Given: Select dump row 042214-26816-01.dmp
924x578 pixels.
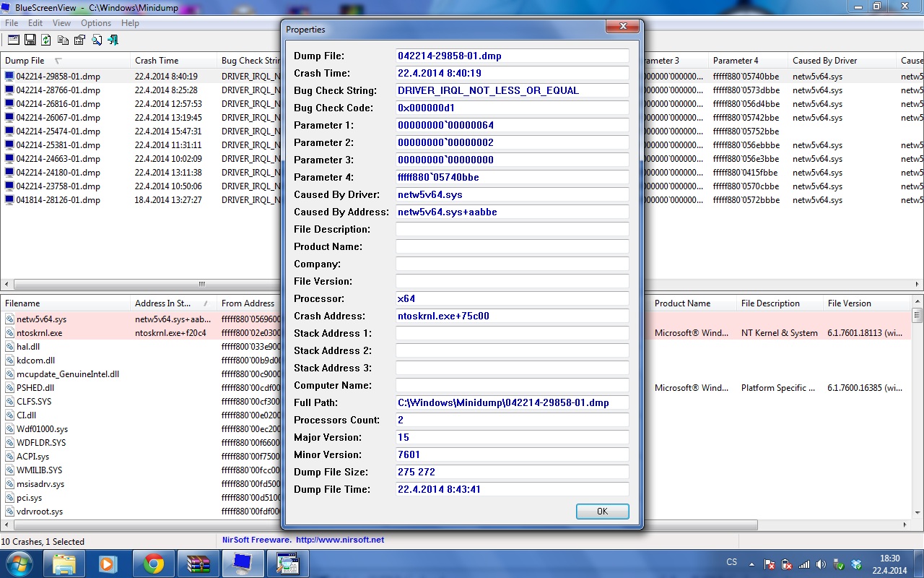Looking at the screenshot, I should pos(58,104).
